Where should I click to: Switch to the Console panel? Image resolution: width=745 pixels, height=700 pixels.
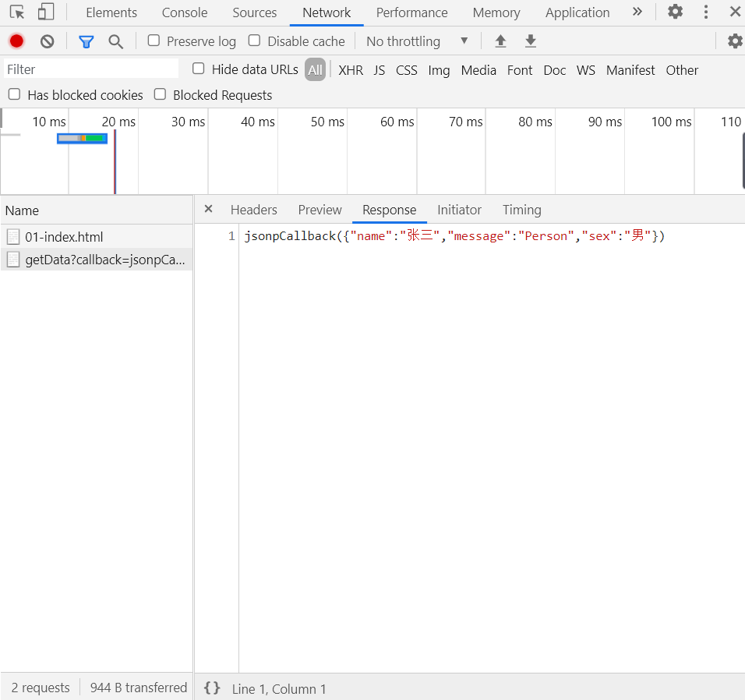click(184, 12)
